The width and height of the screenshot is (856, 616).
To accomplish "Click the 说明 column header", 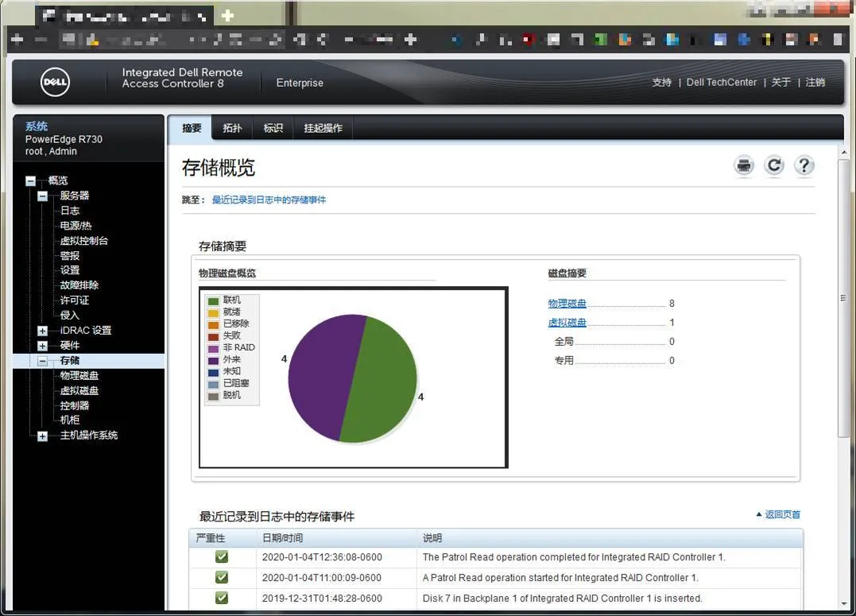I will (432, 538).
